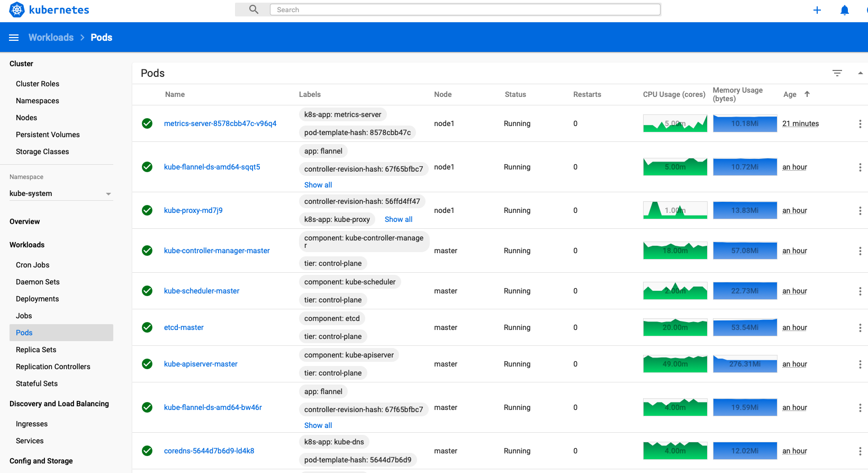Open the kube-apiserver-master pod link
868x473 pixels.
[x=201, y=364]
